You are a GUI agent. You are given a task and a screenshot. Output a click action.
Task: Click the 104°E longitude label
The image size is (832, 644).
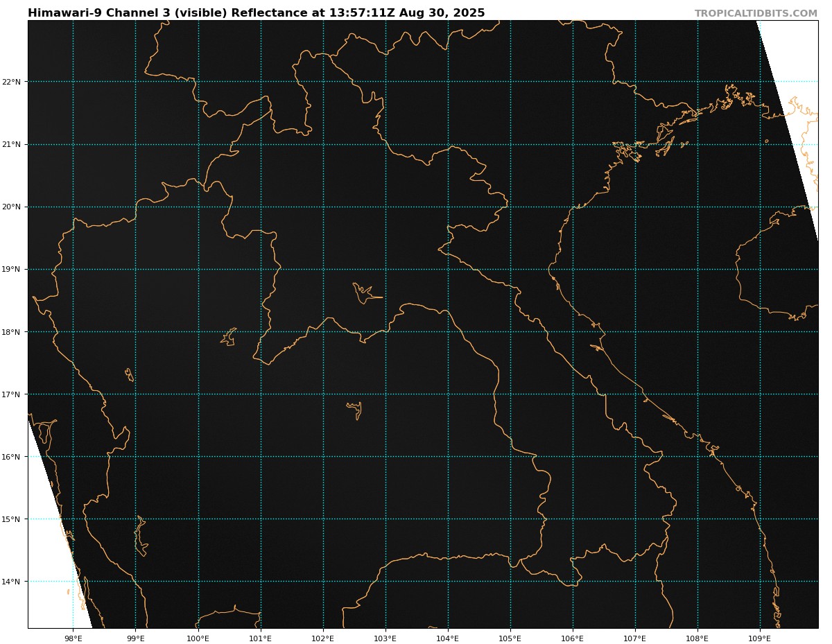(447, 638)
